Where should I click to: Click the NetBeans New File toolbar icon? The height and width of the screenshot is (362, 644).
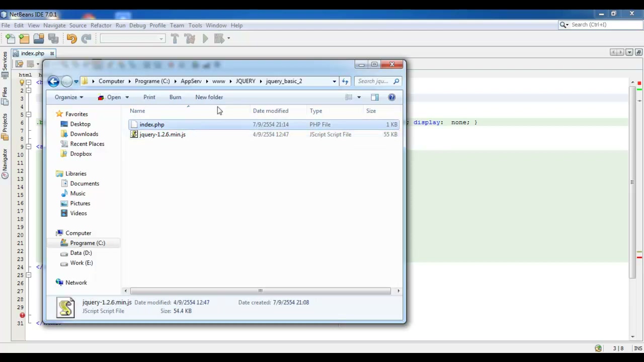click(x=10, y=38)
